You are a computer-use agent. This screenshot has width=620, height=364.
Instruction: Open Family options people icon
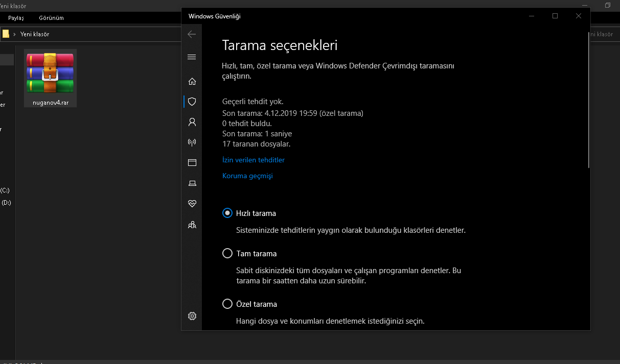192,225
